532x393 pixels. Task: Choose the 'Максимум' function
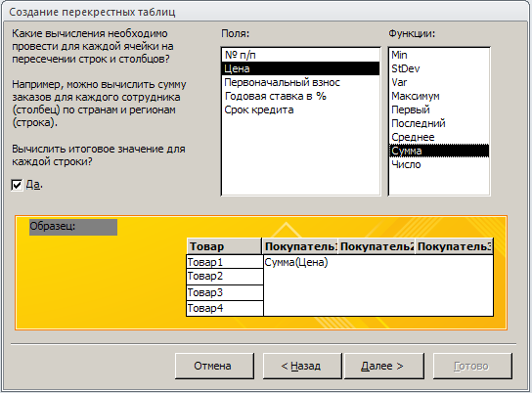(439, 96)
